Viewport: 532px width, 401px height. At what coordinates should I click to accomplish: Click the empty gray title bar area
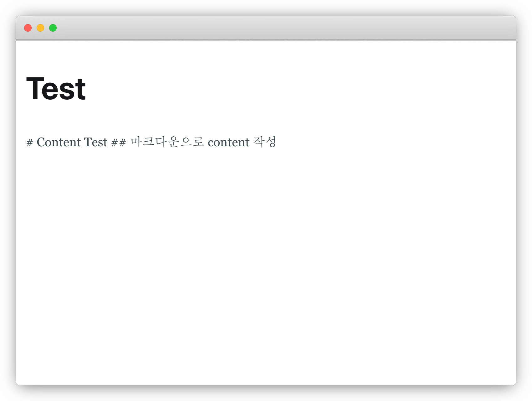pos(282,28)
